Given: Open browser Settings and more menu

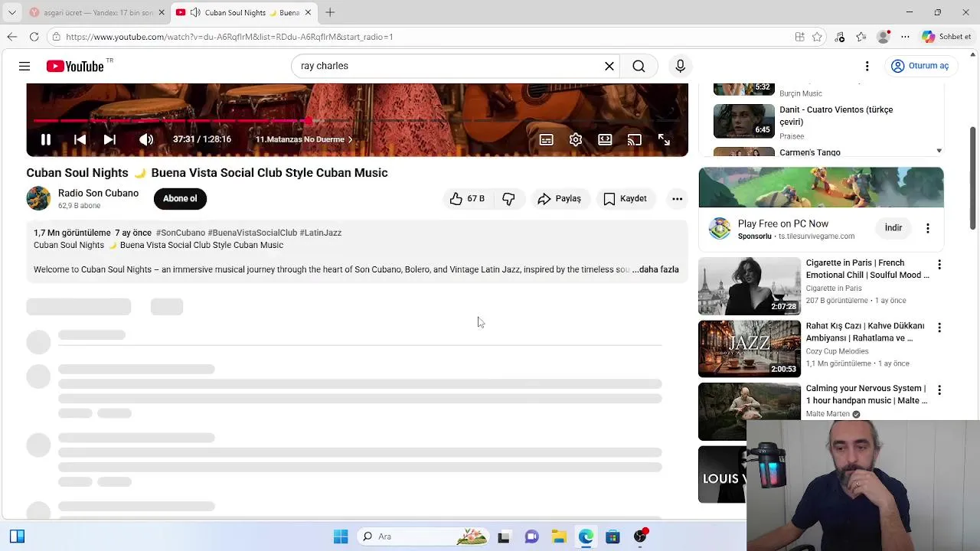Looking at the screenshot, I should (905, 37).
